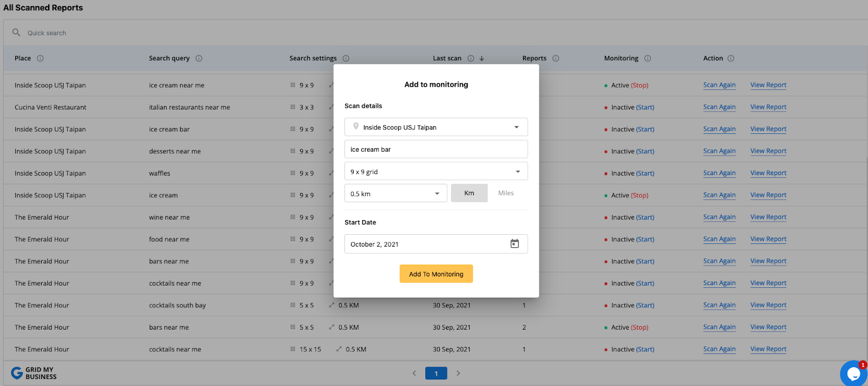Stop monitoring for ice cream near me
The height and width of the screenshot is (386, 868).
640,85
